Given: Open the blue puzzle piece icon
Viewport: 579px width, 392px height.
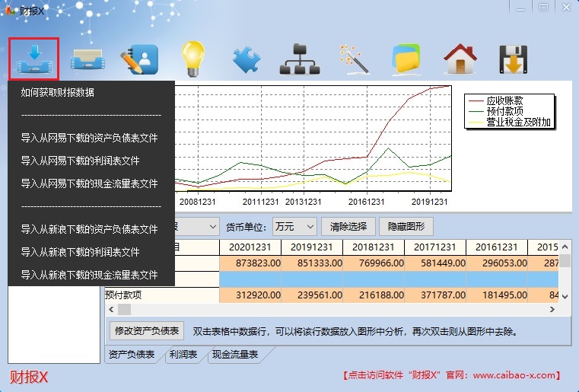Looking at the screenshot, I should coord(247,59).
